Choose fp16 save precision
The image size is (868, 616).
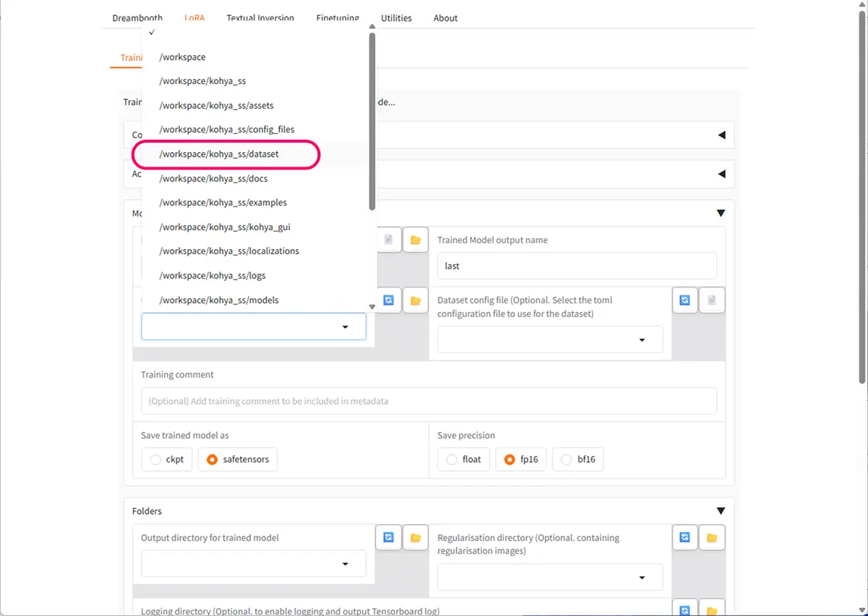coord(521,459)
